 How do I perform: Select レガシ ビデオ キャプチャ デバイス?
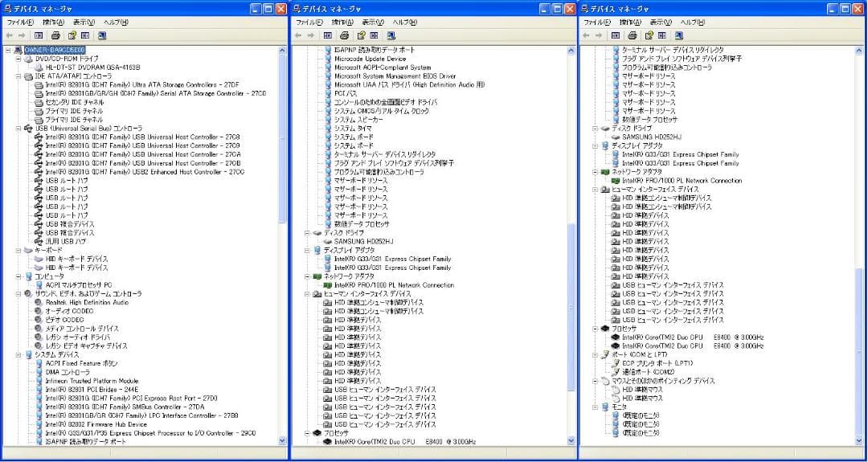click(86, 345)
